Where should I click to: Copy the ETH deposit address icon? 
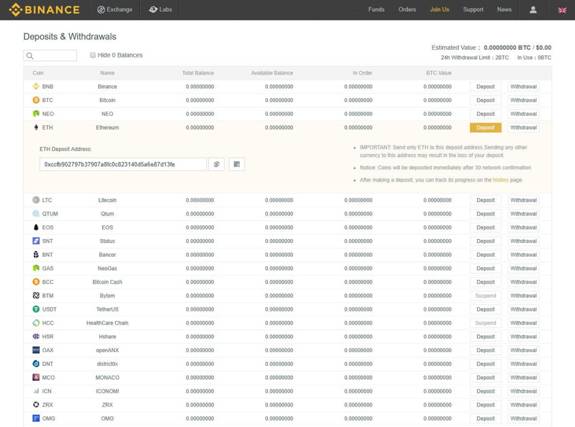[216, 164]
